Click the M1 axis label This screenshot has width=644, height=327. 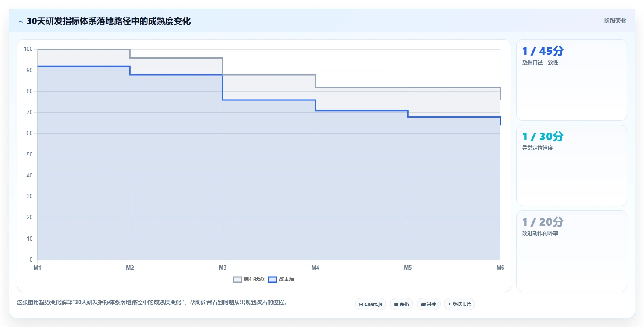pos(38,268)
